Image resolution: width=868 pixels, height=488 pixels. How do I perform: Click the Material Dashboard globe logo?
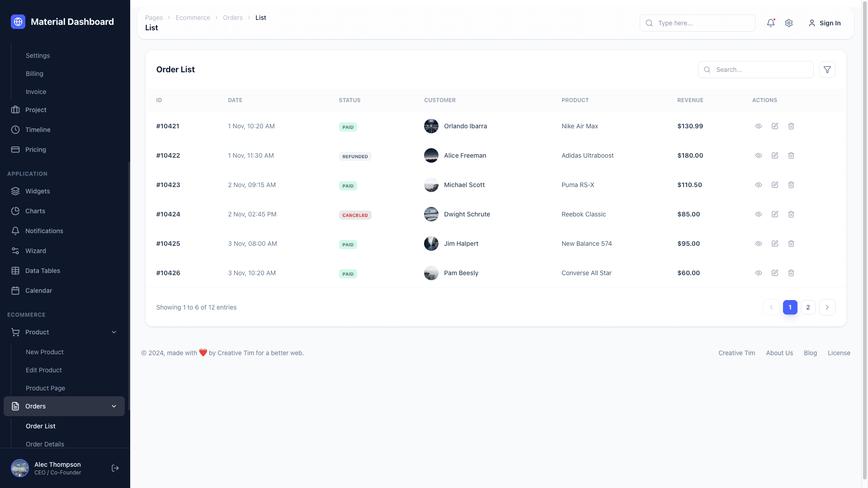pos(18,21)
